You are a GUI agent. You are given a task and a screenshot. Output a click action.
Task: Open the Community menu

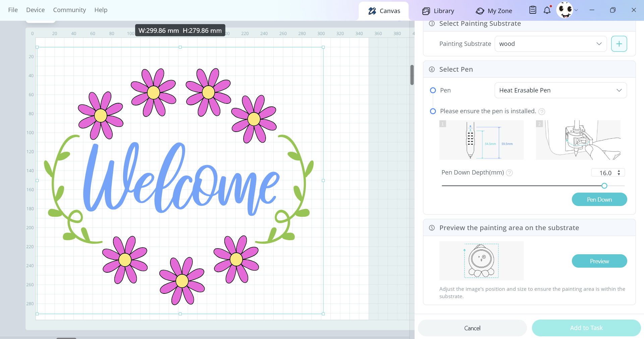coord(69,10)
